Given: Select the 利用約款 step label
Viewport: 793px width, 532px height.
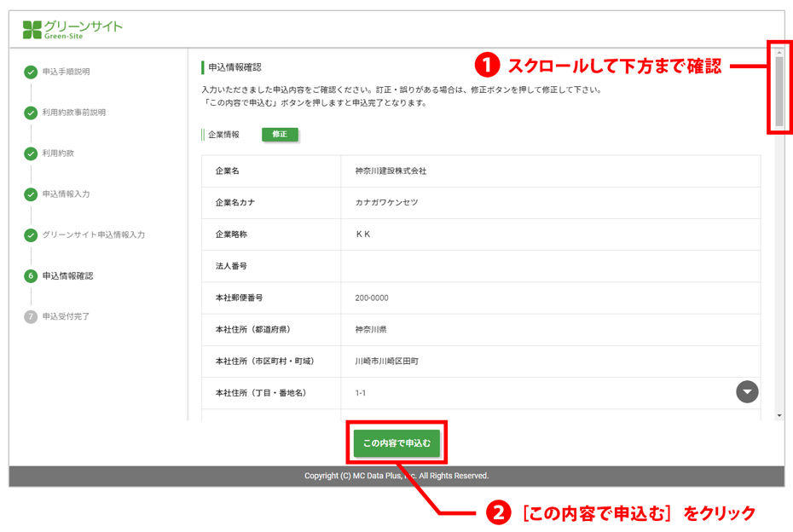Looking at the screenshot, I should 58,153.
